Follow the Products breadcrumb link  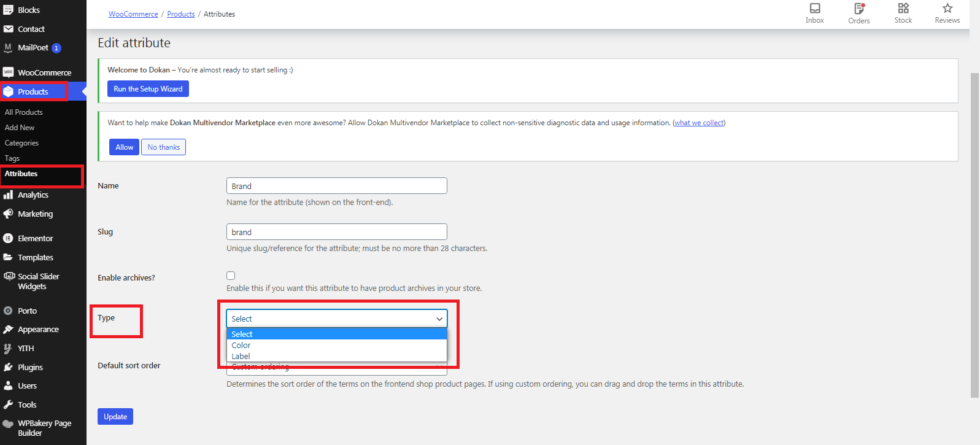[181, 14]
